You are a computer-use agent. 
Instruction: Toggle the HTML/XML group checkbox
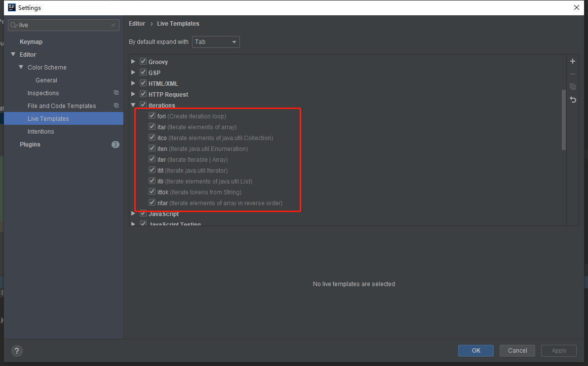click(143, 83)
